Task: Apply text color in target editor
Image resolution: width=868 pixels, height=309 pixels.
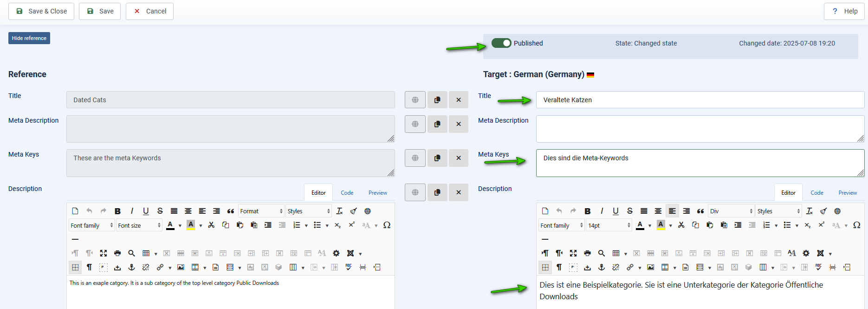Action: (x=640, y=225)
